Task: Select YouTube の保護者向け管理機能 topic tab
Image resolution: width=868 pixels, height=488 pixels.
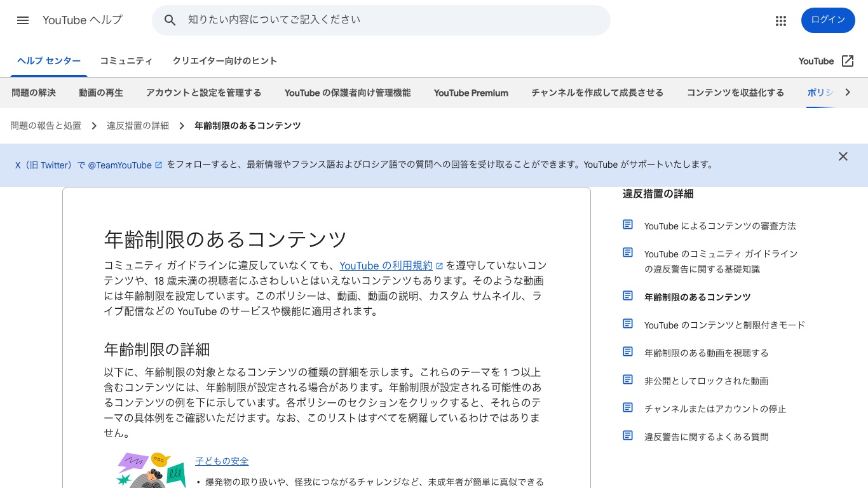Action: [x=348, y=93]
